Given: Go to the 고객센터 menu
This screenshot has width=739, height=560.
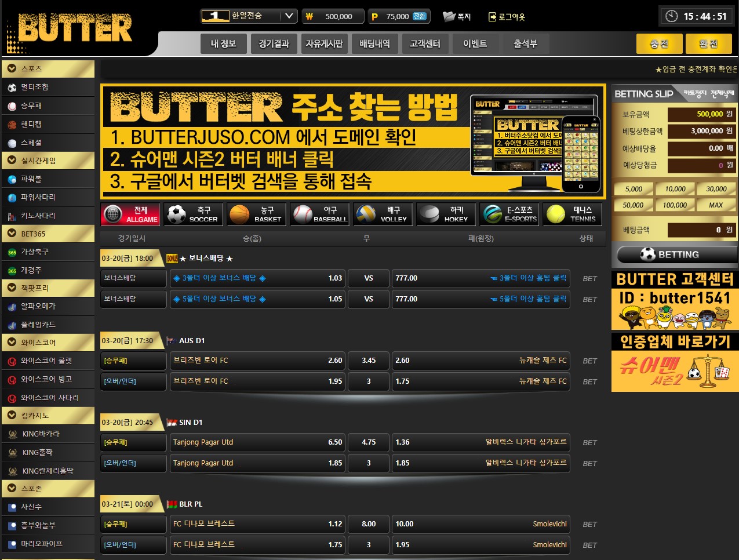Looking at the screenshot, I should coord(425,44).
